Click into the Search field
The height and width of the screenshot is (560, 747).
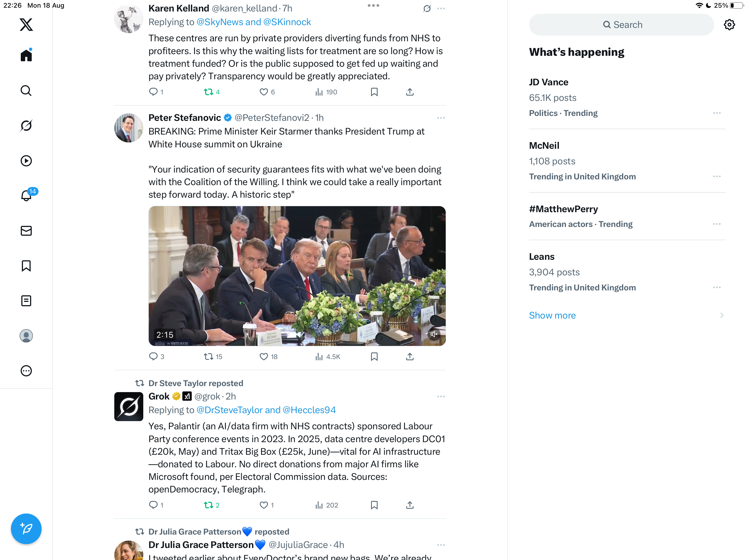click(x=622, y=25)
